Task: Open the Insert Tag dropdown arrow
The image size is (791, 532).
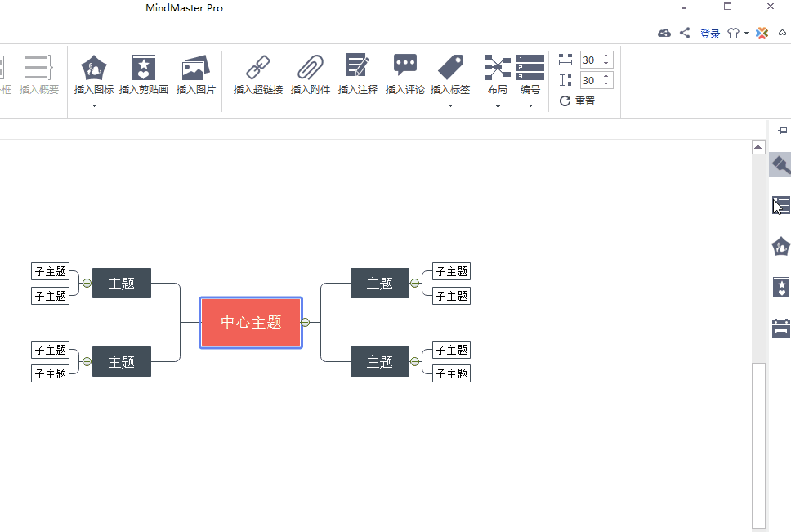Action: point(450,106)
